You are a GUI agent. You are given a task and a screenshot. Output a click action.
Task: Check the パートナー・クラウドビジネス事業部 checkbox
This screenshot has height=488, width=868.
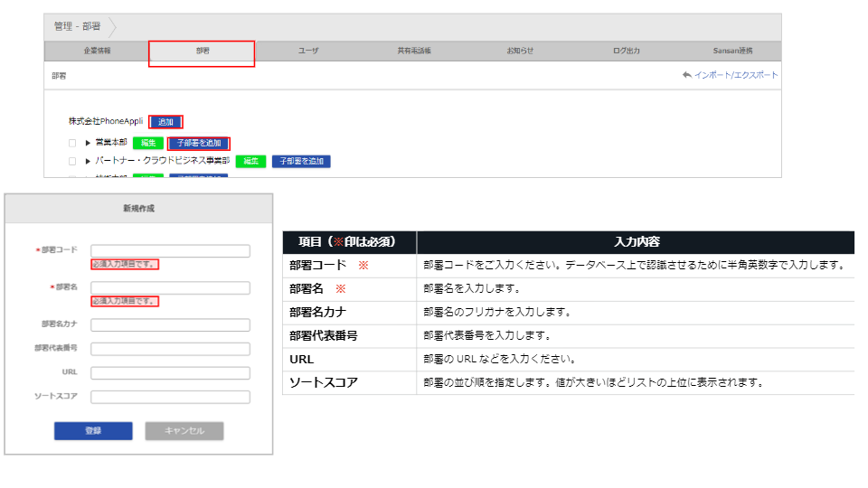pos(72,162)
